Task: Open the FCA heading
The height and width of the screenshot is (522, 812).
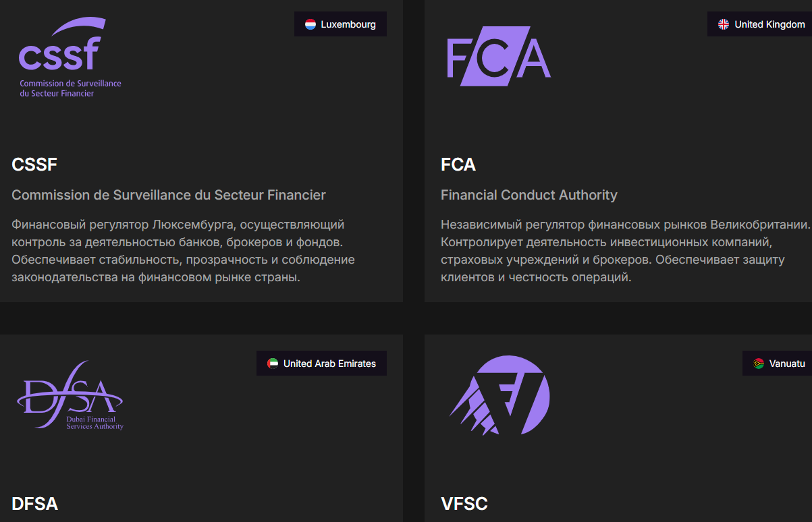Action: [x=458, y=165]
